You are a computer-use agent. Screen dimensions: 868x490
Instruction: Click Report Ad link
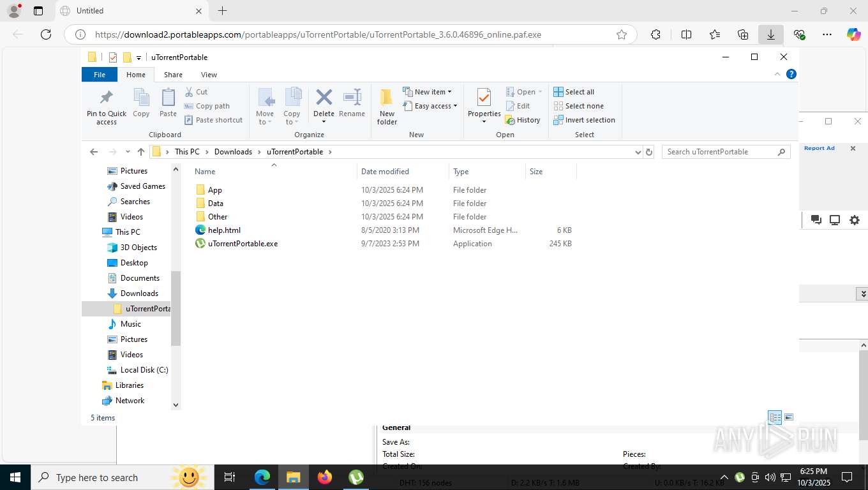[x=819, y=148]
